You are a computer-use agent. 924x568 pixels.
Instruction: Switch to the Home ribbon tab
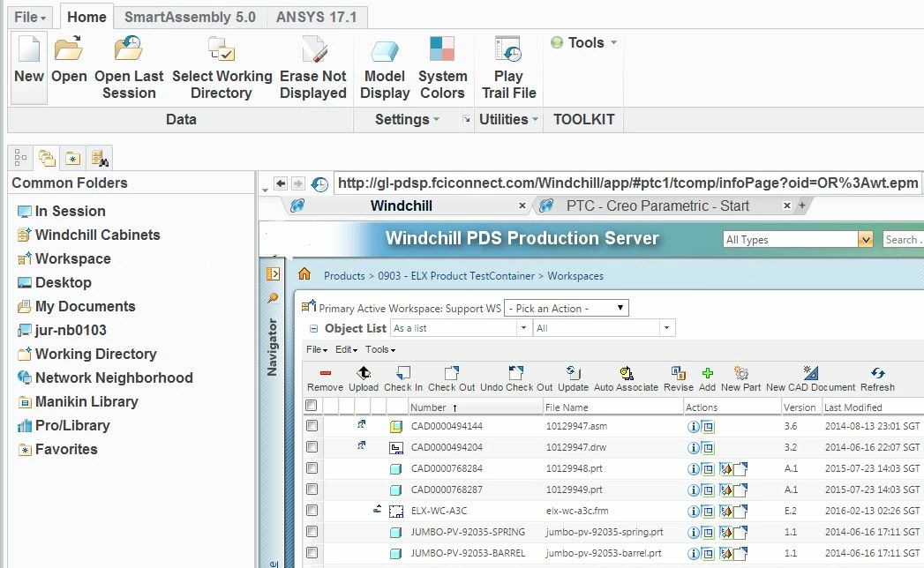pyautogui.click(x=86, y=17)
